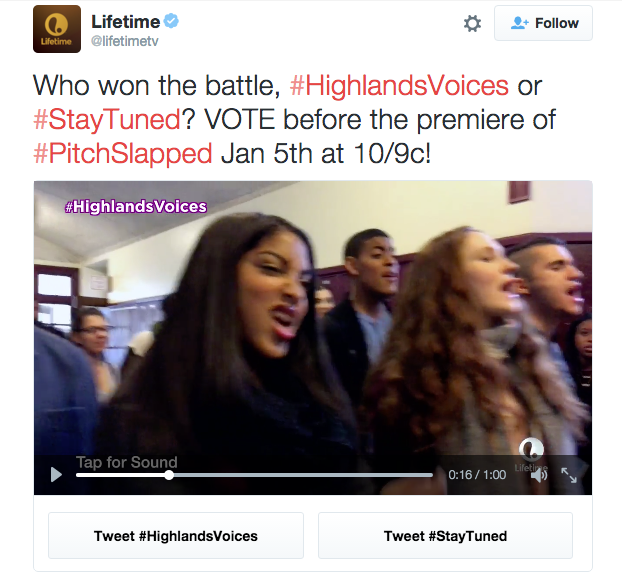Open the gear settings menu

(472, 23)
